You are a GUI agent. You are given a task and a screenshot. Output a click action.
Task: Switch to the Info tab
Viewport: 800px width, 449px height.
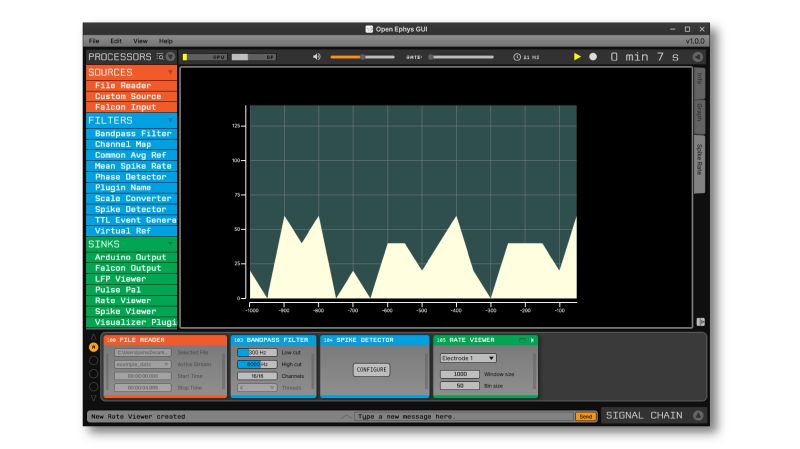click(x=699, y=83)
